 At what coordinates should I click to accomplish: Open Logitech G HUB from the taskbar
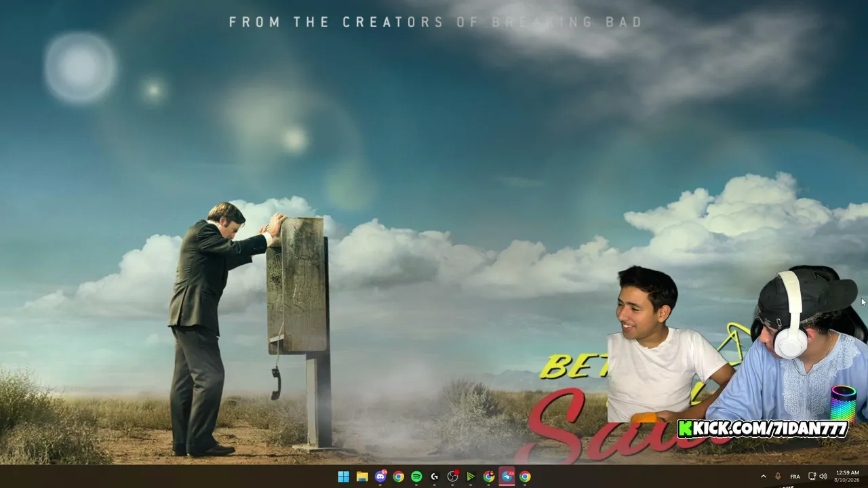point(435,476)
